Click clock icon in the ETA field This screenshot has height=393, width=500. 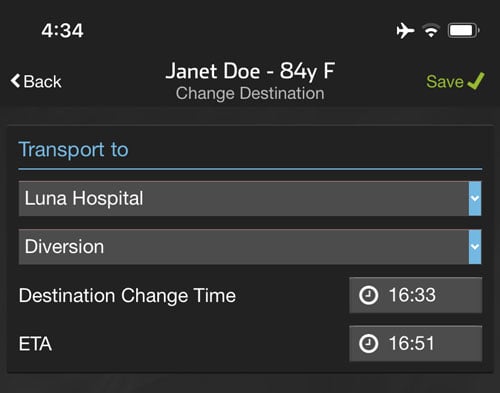point(368,344)
